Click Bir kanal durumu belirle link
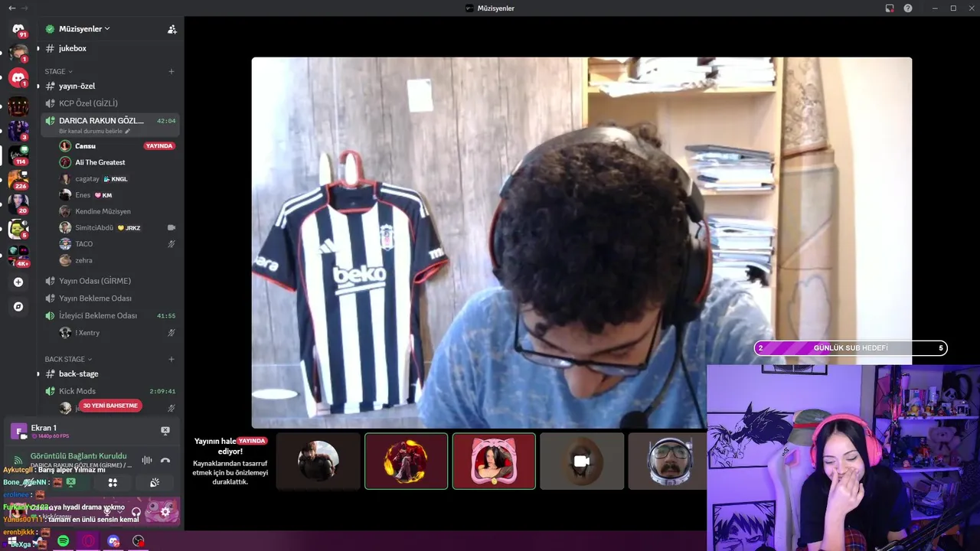This screenshot has height=551, width=980. coord(90,131)
